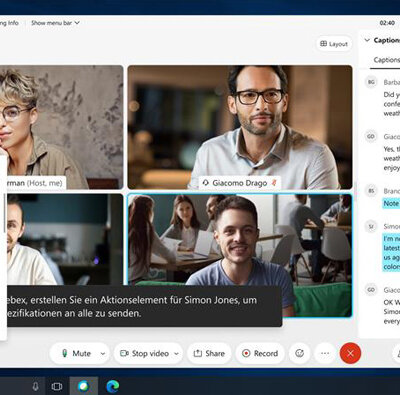Mute the microphone

point(76,353)
